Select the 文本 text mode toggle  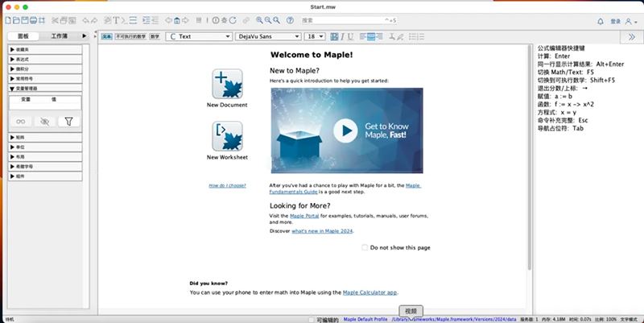pos(107,36)
